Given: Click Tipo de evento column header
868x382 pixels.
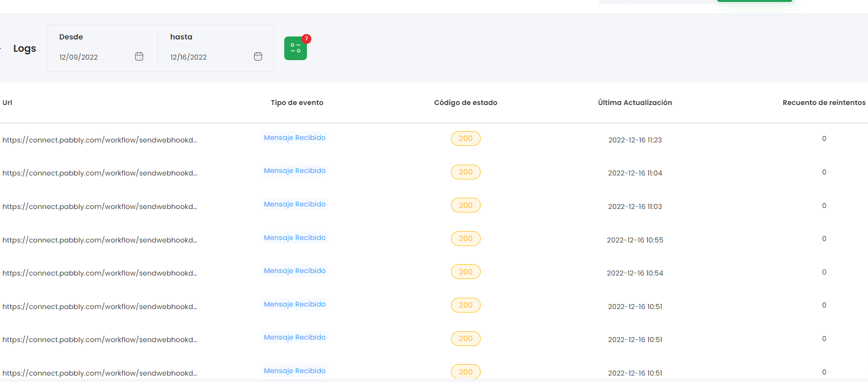Looking at the screenshot, I should pyautogui.click(x=297, y=103).
